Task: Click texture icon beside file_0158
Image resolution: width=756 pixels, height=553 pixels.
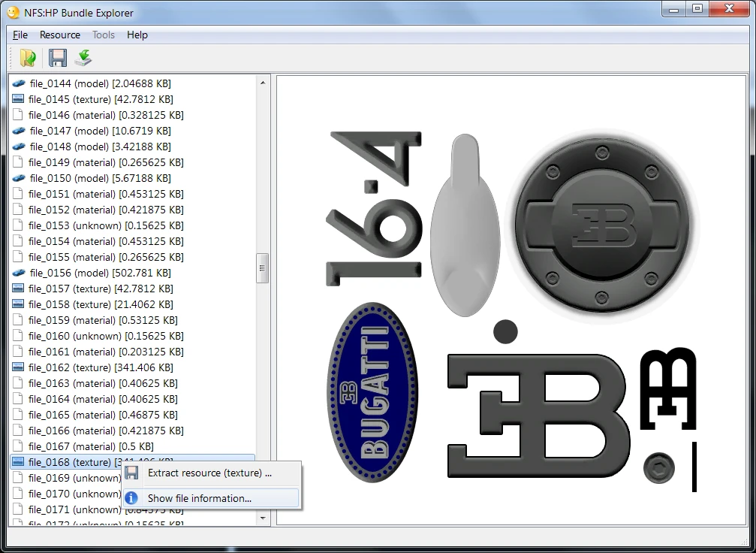Action: 18,304
